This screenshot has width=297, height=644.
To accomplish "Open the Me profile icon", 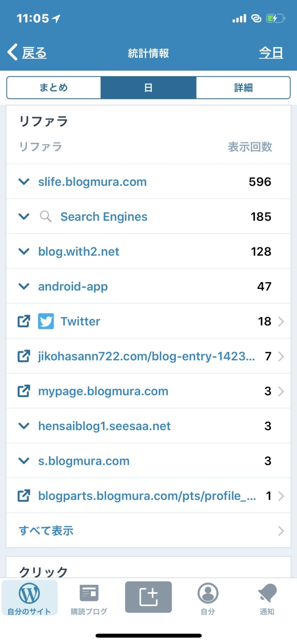I will (x=208, y=594).
